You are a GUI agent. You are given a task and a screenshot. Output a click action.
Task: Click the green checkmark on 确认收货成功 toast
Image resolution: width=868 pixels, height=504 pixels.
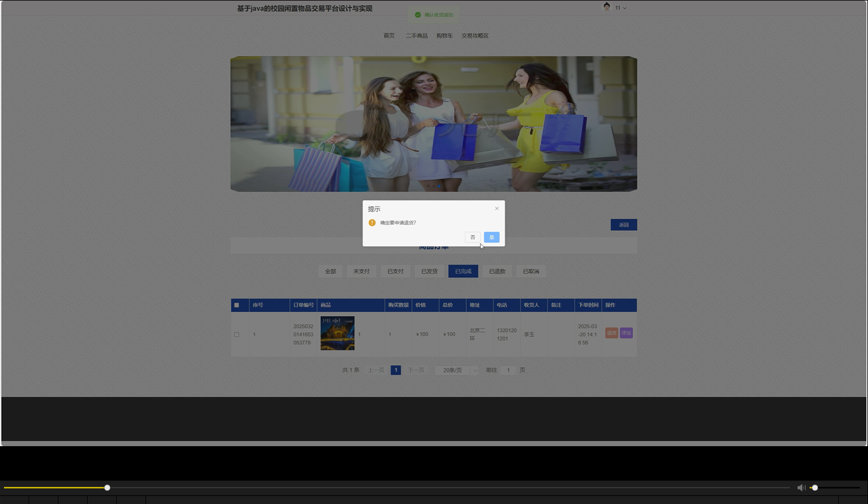418,14
